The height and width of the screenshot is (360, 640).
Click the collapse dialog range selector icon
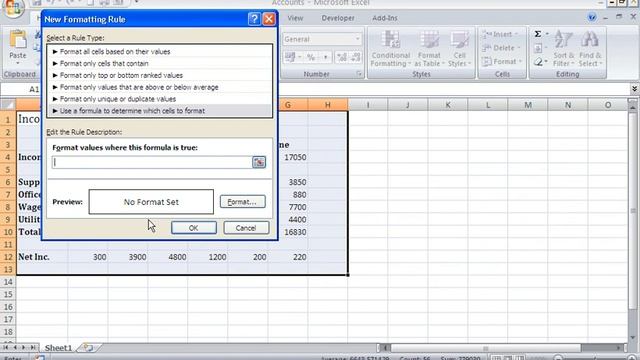[259, 162]
